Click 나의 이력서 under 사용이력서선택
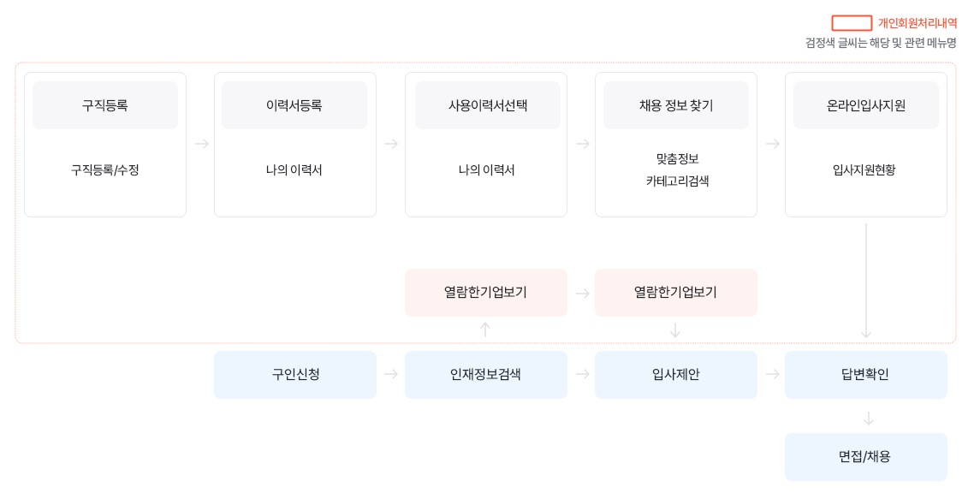The height and width of the screenshot is (499, 980). click(486, 169)
